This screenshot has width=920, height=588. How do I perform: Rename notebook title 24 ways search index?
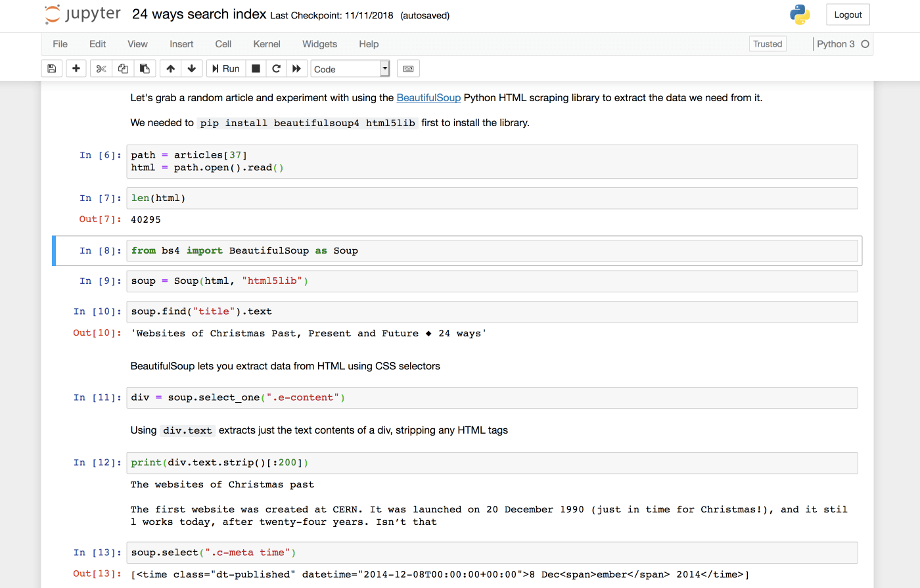[x=199, y=14]
